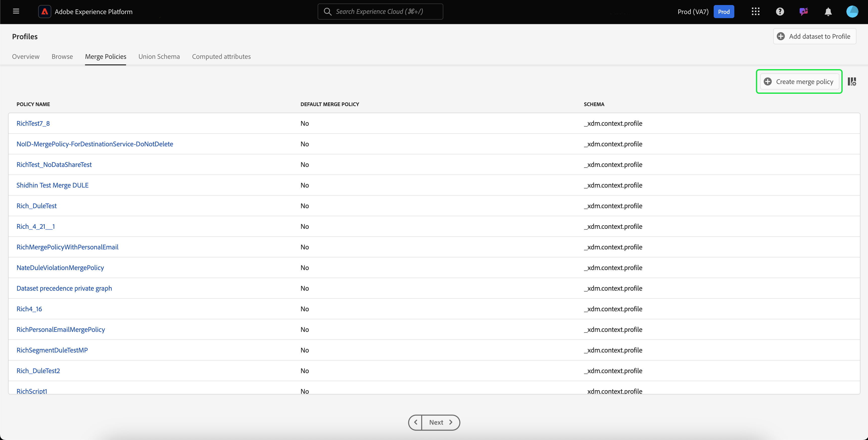
Task: Switch to the Computed attributes tab
Action: pyautogui.click(x=221, y=56)
